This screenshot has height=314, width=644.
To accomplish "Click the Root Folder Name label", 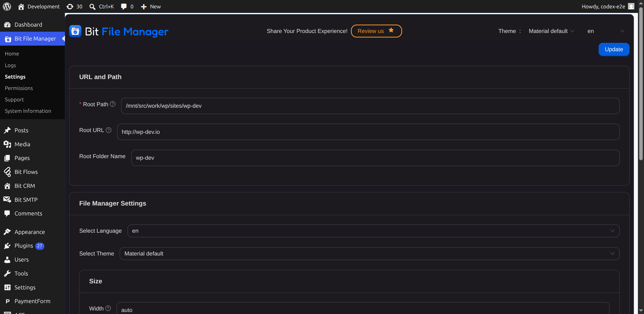I will point(102,156).
